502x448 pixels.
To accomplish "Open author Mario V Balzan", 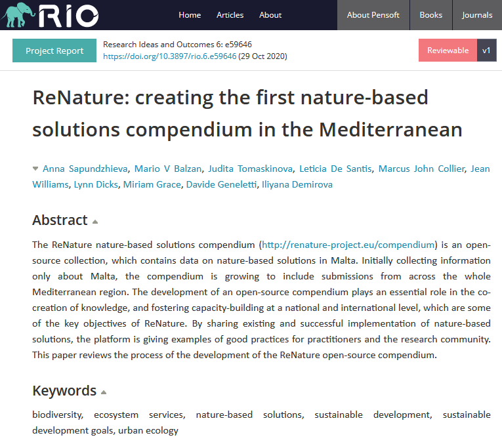I will [x=168, y=169].
